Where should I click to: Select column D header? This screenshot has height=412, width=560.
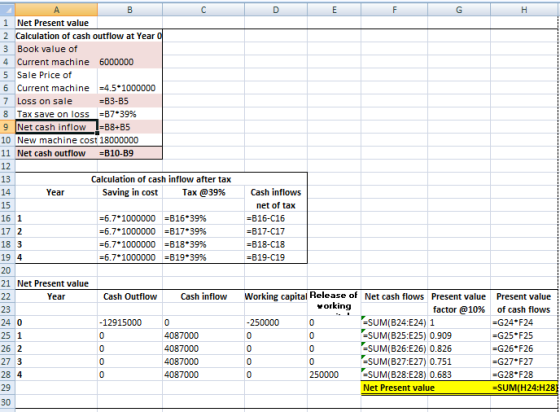pyautogui.click(x=276, y=10)
